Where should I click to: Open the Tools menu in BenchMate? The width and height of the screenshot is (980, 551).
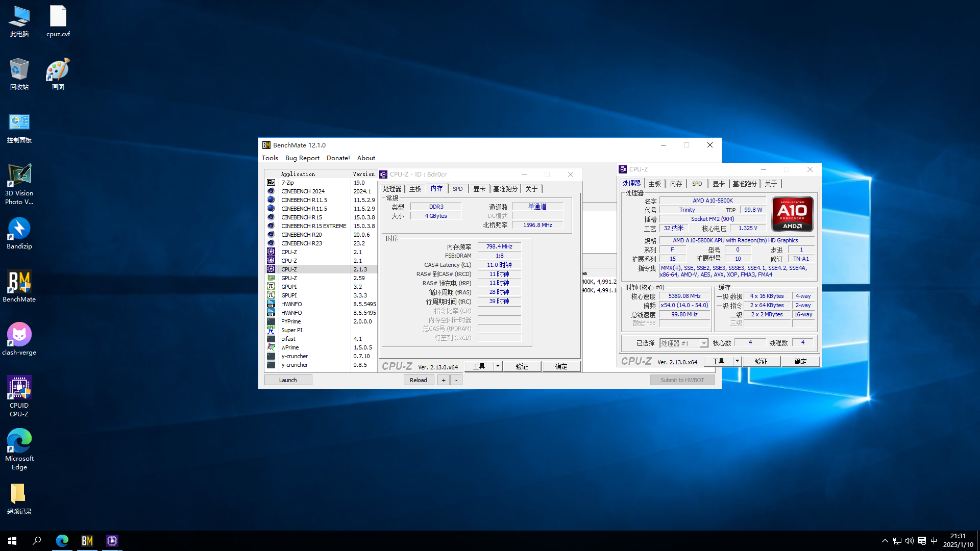click(270, 158)
